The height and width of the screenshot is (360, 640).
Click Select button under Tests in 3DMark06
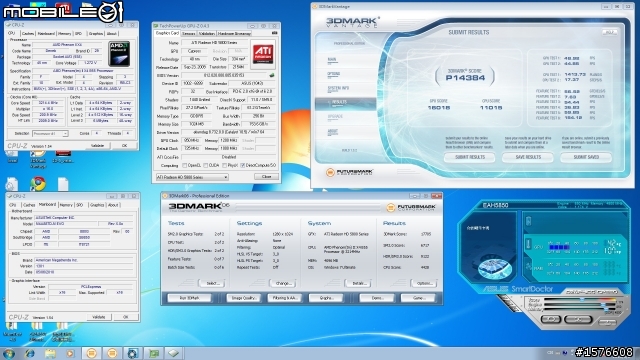click(x=211, y=283)
